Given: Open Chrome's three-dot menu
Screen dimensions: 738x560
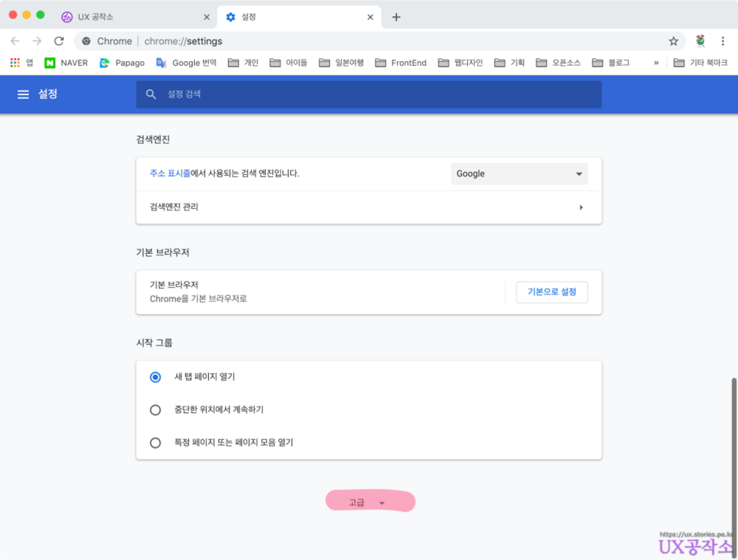Looking at the screenshot, I should tap(723, 41).
